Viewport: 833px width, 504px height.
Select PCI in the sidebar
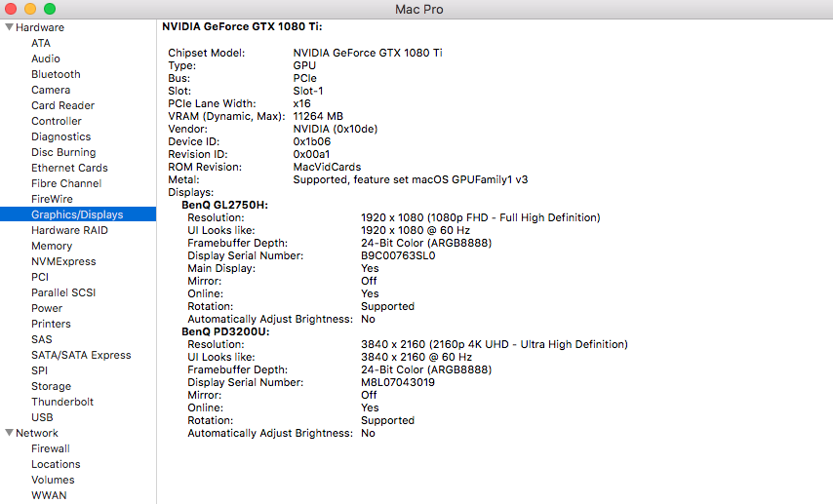[x=40, y=277]
